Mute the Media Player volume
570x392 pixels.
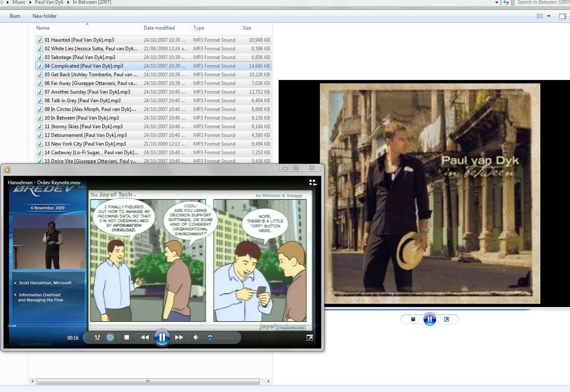click(x=196, y=338)
